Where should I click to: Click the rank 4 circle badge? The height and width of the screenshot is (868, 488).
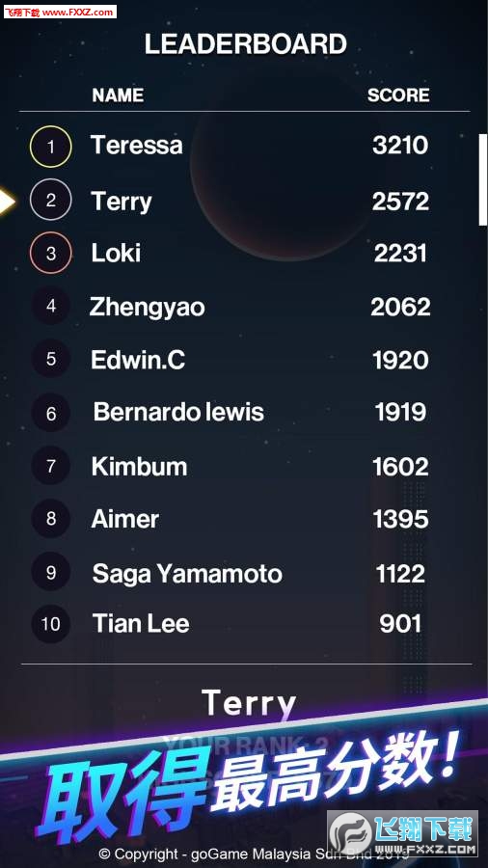tap(51, 306)
